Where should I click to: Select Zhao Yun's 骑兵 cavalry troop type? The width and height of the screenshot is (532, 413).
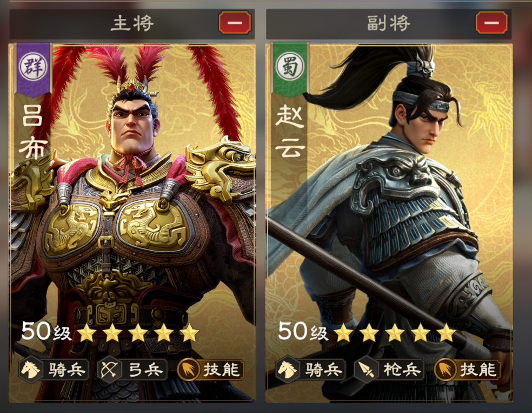[x=310, y=370]
